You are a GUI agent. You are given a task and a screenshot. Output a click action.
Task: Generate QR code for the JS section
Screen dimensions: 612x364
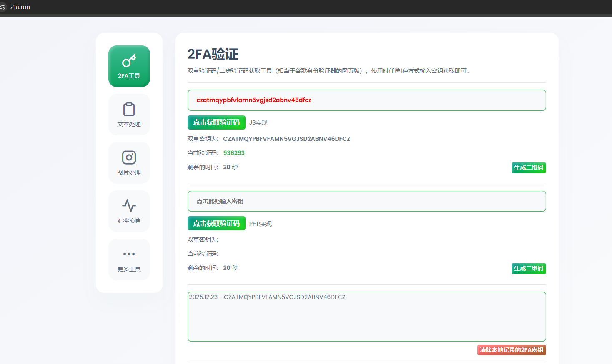(528, 168)
